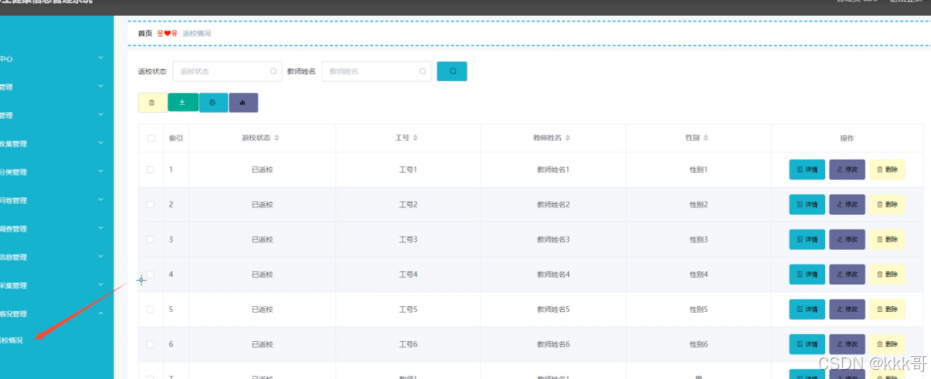This screenshot has width=931, height=379.
Task: Open 详情 for row 工号6
Action: click(x=807, y=345)
